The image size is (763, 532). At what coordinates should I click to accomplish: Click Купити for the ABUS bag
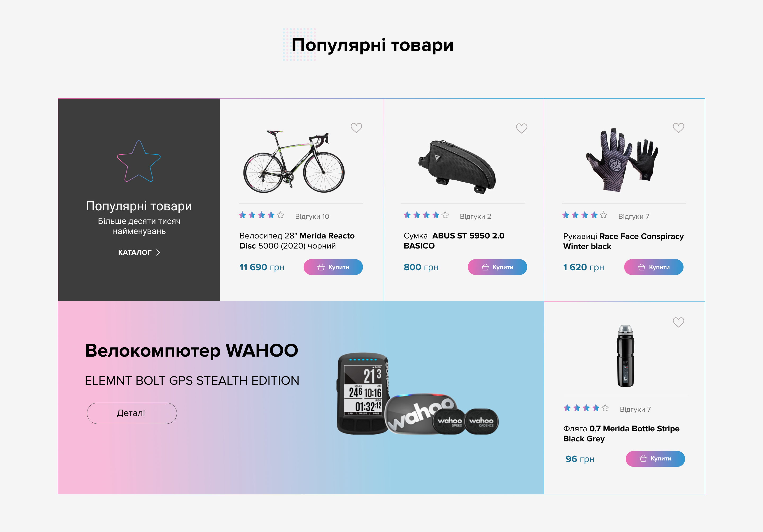point(497,267)
